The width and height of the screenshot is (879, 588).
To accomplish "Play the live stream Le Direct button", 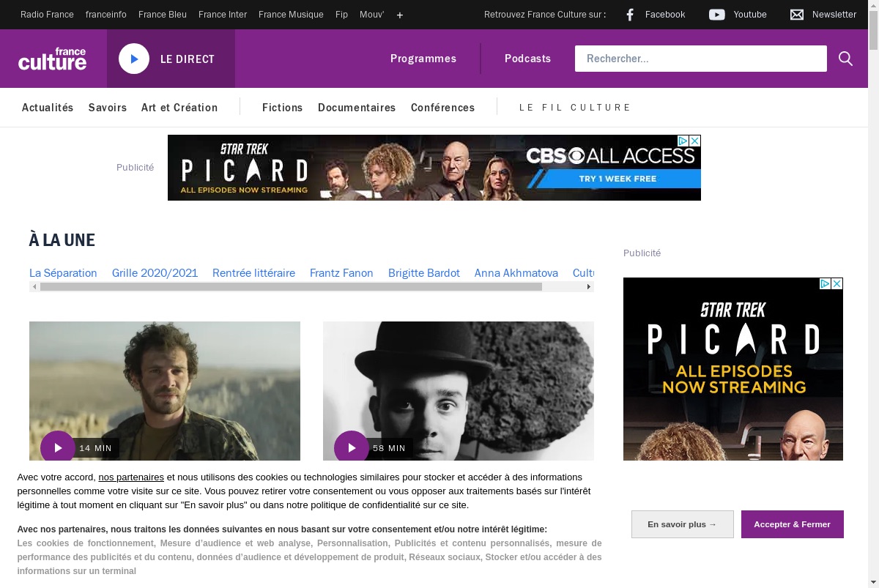I will [134, 59].
